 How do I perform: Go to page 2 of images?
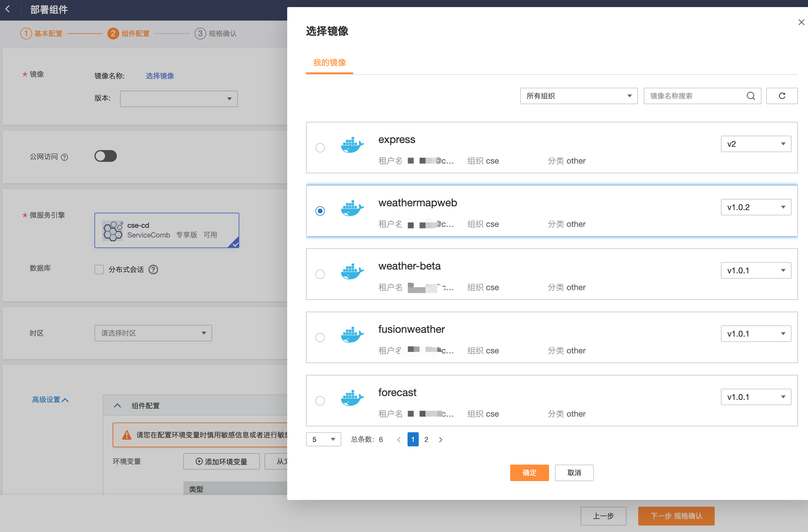[426, 440]
